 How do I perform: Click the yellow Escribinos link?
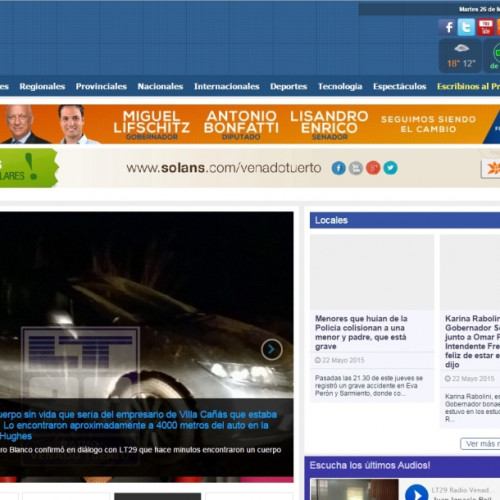click(x=468, y=87)
